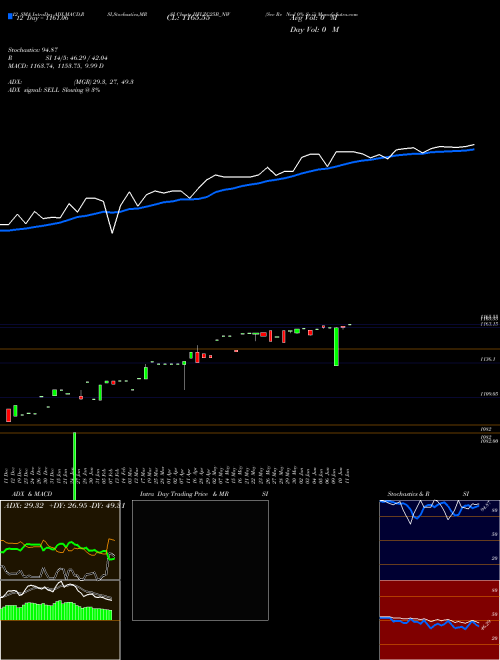
Task: Click the '(MGR) 29.3, 27, 49.3' values
Action: tap(104, 82)
